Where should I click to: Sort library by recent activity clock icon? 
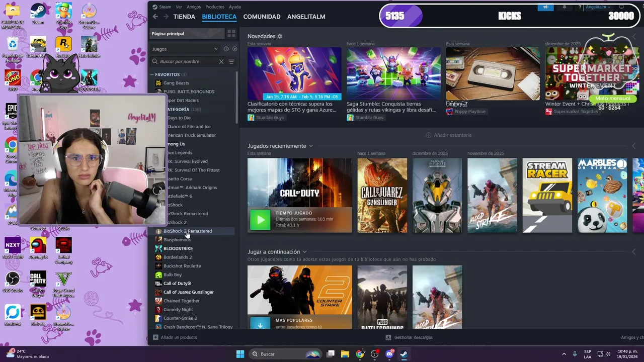(x=226, y=49)
